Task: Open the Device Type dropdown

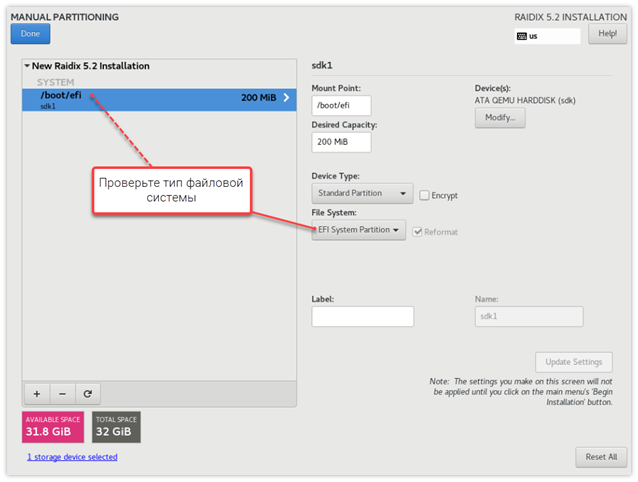Action: (x=362, y=194)
